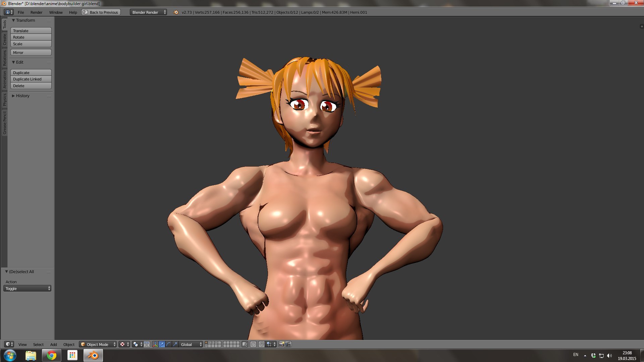Open the Object Mode dropdown
Image resolution: width=644 pixels, height=362 pixels.
(98, 344)
